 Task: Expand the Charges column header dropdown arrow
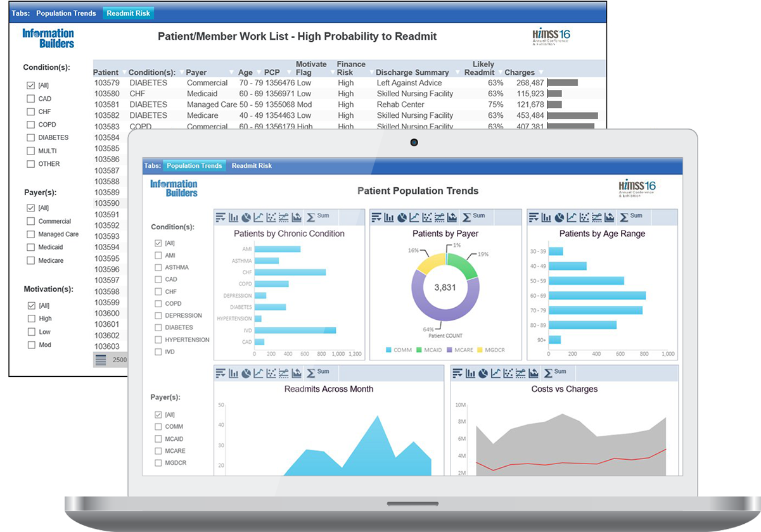click(x=539, y=73)
